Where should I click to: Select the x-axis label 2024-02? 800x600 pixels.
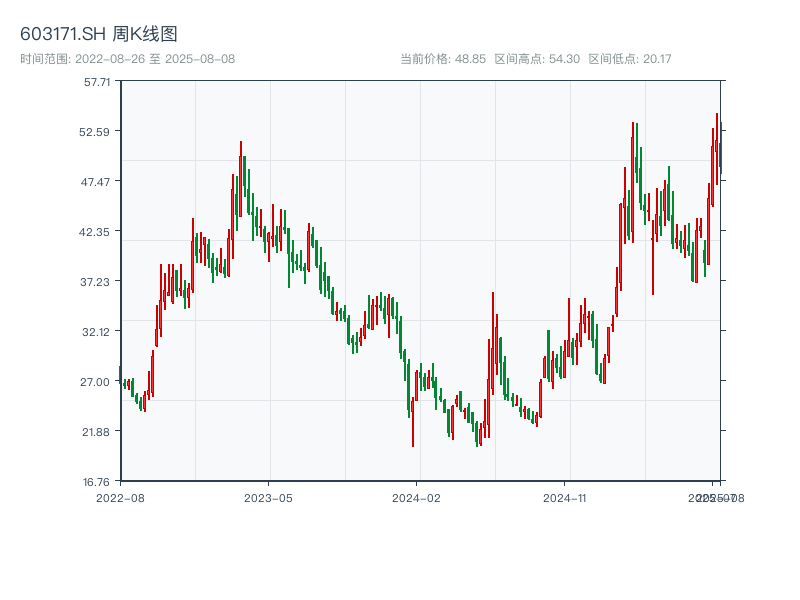pyautogui.click(x=416, y=498)
